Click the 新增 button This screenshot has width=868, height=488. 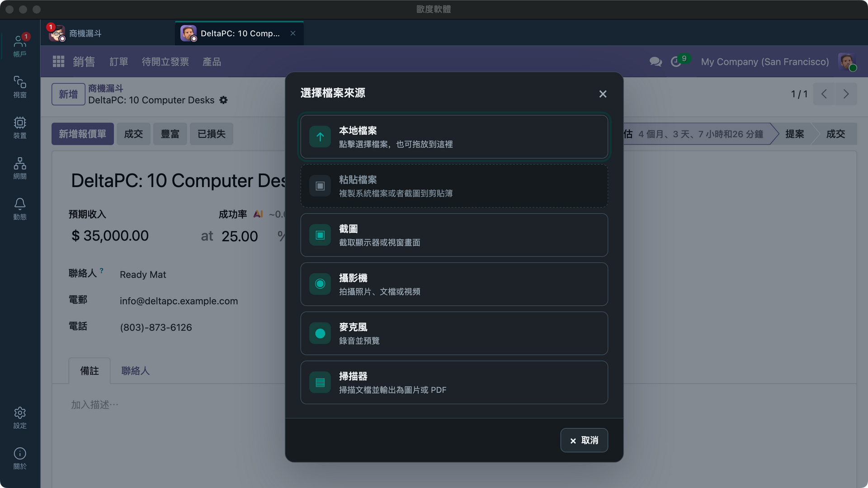pyautogui.click(x=68, y=94)
